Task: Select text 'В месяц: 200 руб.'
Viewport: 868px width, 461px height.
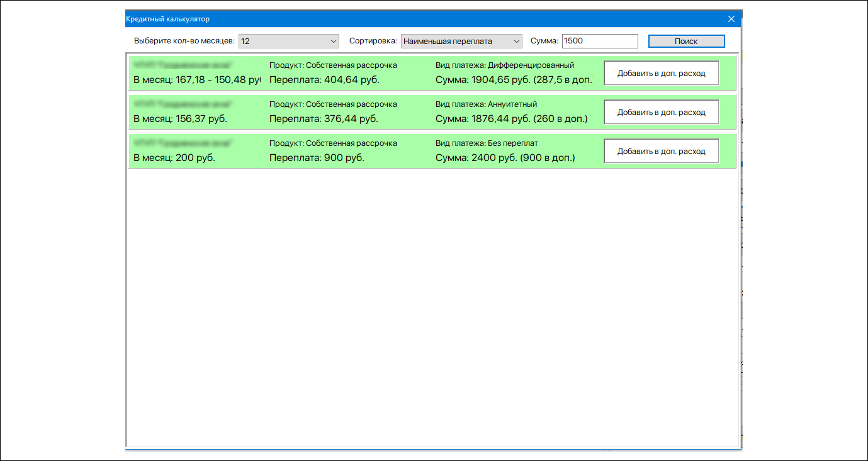Action: click(174, 158)
